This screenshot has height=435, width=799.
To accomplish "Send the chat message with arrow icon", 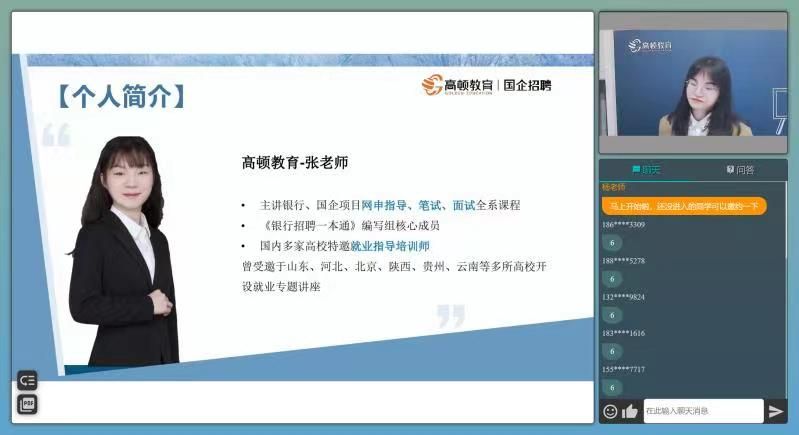I will [775, 411].
